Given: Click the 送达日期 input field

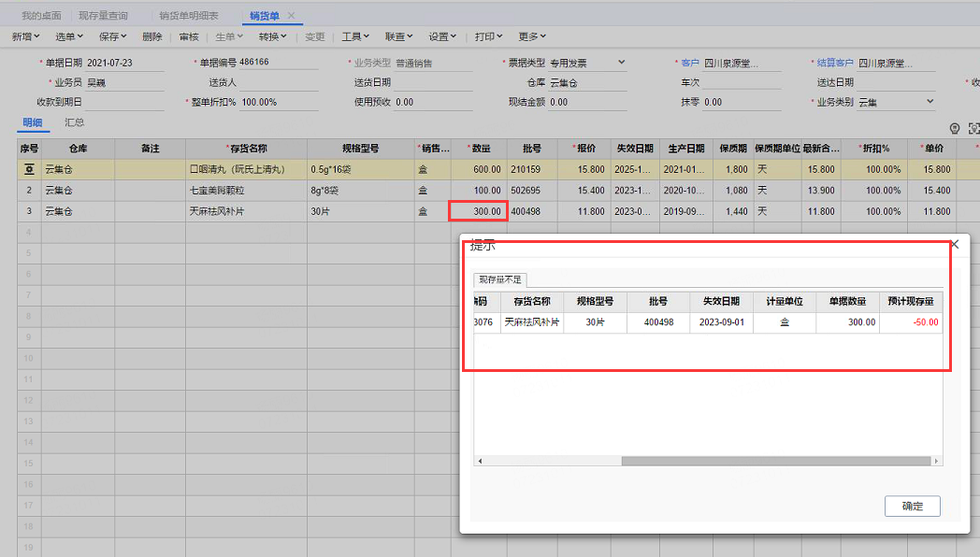Looking at the screenshot, I should 896,82.
